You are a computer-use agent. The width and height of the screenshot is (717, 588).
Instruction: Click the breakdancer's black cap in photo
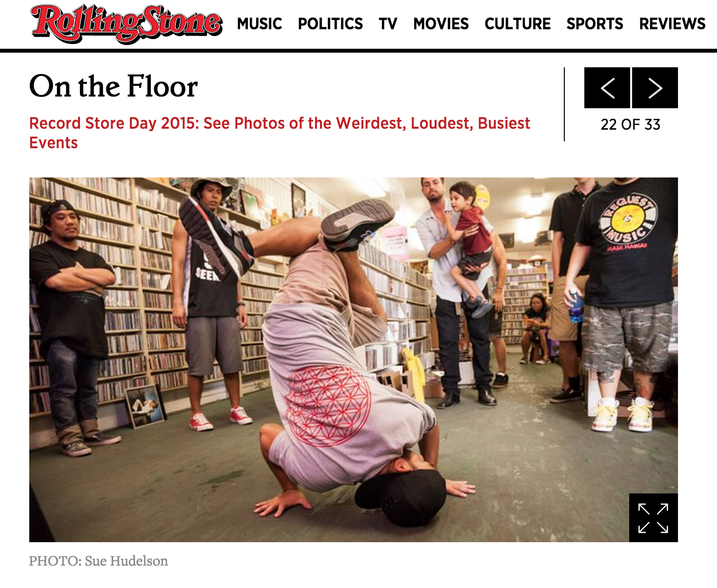[x=401, y=496]
